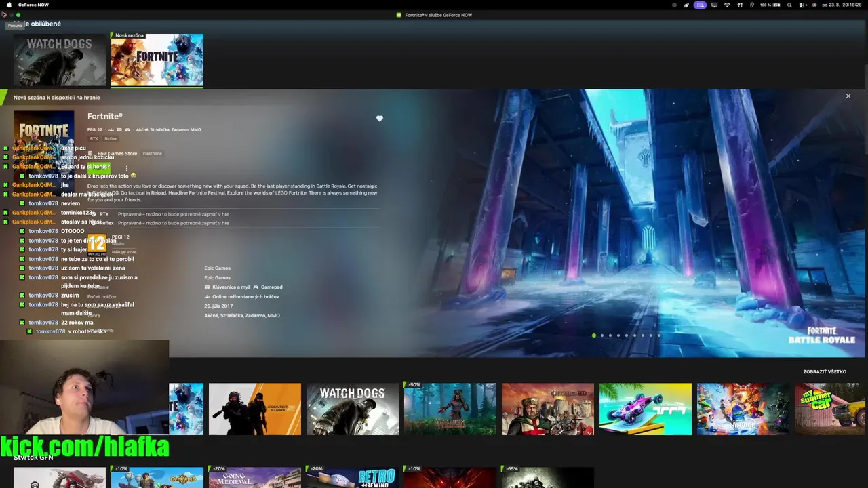Click 'Klávesnica a myš' control text
868x488 pixels.
click(231, 287)
